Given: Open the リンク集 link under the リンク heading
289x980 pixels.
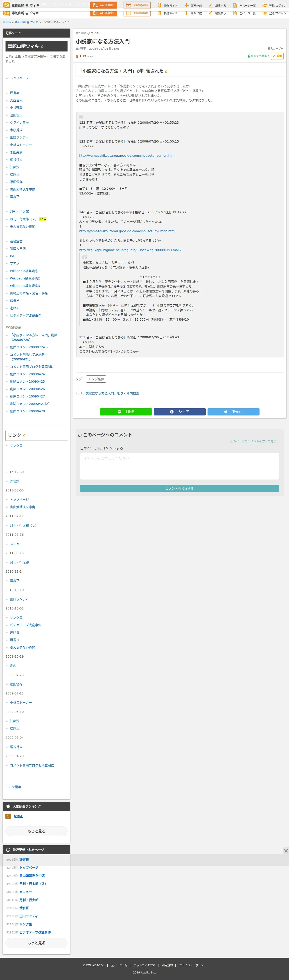Looking at the screenshot, I should [16, 446].
